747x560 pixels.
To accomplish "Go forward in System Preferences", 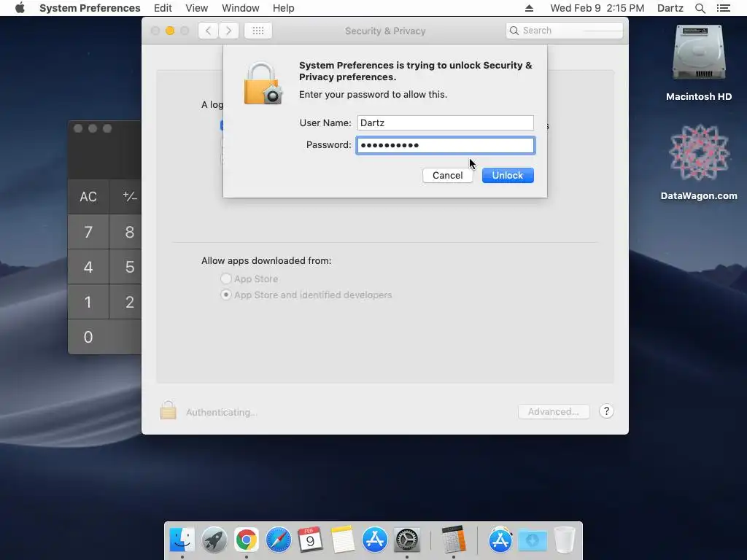I will [x=228, y=31].
